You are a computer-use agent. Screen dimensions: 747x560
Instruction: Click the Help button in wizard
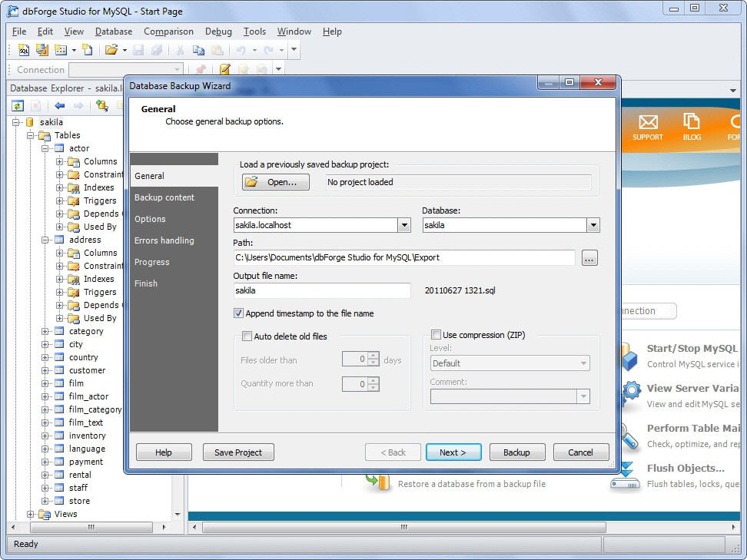pyautogui.click(x=164, y=452)
